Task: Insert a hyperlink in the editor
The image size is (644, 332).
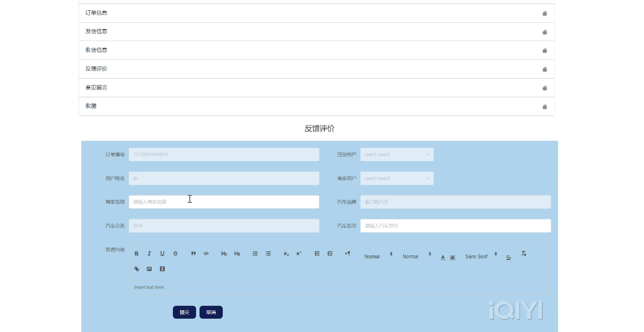Action: (137, 269)
